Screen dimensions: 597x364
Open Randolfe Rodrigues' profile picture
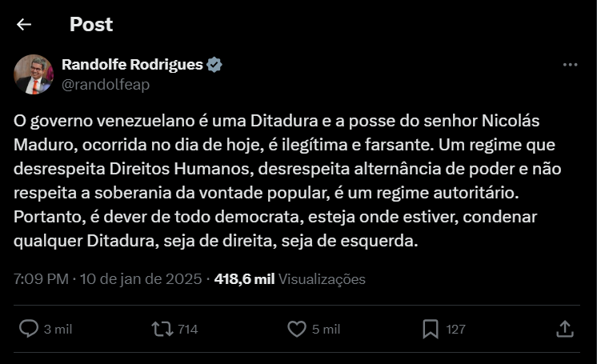pos(34,74)
